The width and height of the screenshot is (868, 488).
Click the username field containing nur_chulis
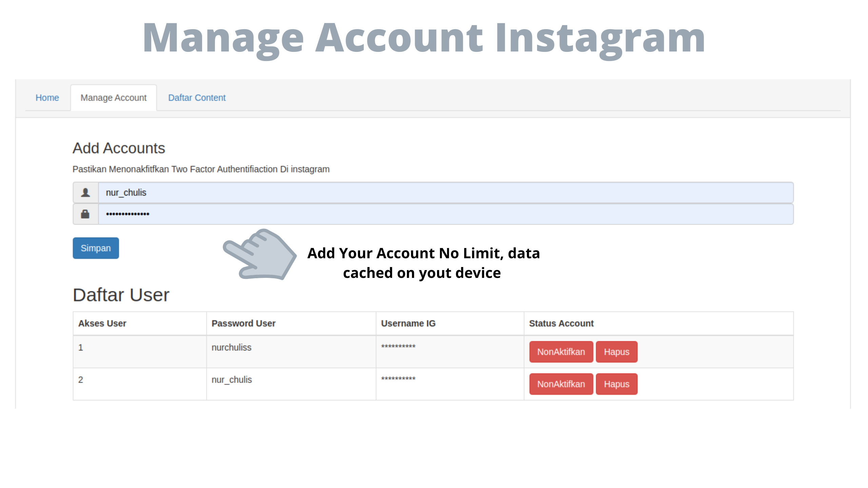click(446, 192)
